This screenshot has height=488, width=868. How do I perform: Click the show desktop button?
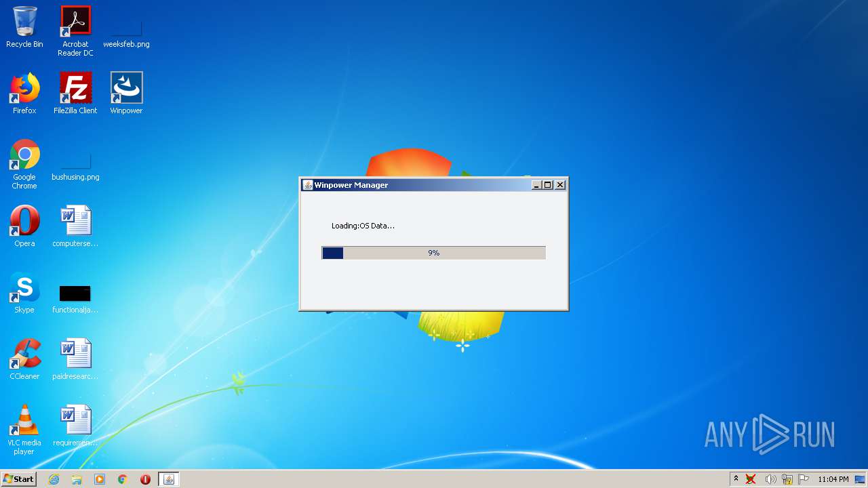coord(861,479)
